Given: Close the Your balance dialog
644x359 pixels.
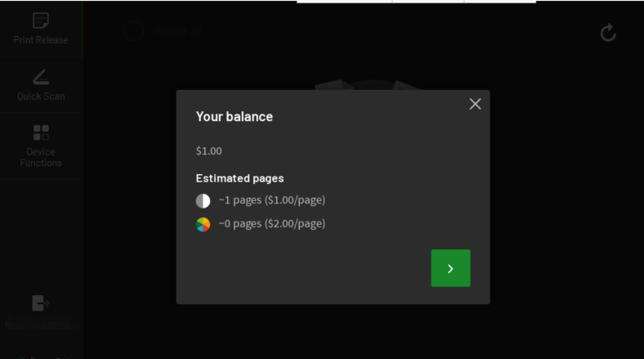Looking at the screenshot, I should pos(475,104).
